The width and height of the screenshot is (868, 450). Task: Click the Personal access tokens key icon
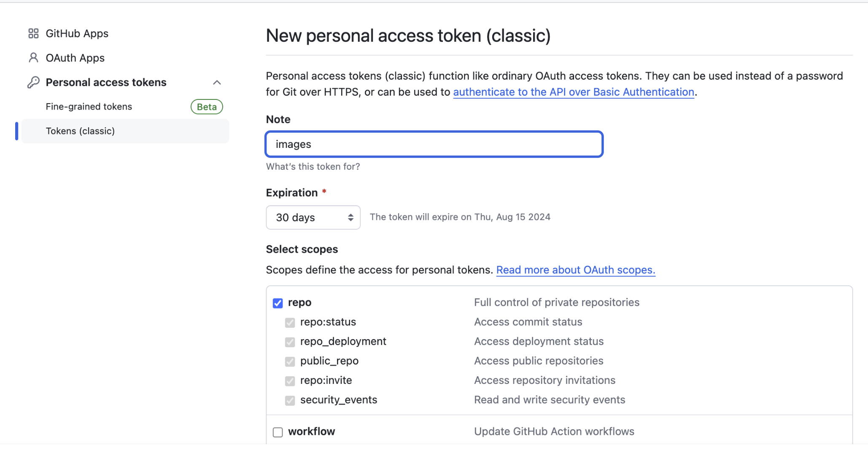[x=33, y=82]
